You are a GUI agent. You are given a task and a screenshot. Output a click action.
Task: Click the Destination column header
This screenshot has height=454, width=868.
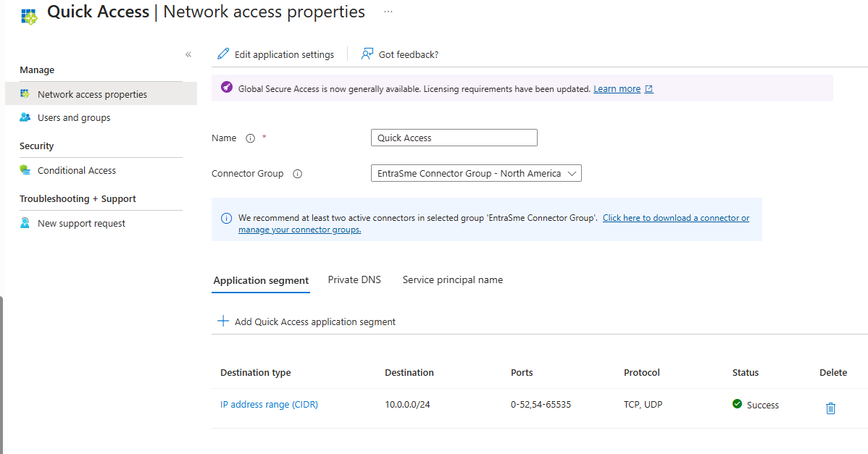click(409, 373)
